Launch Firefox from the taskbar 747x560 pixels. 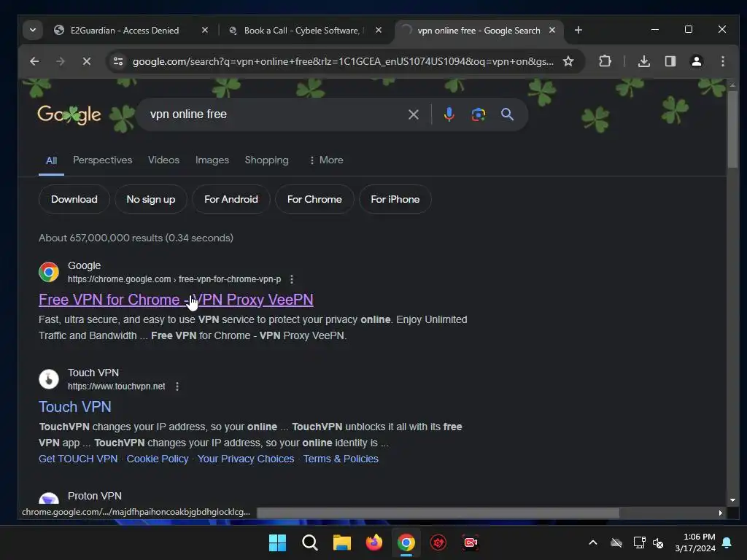[374, 542]
